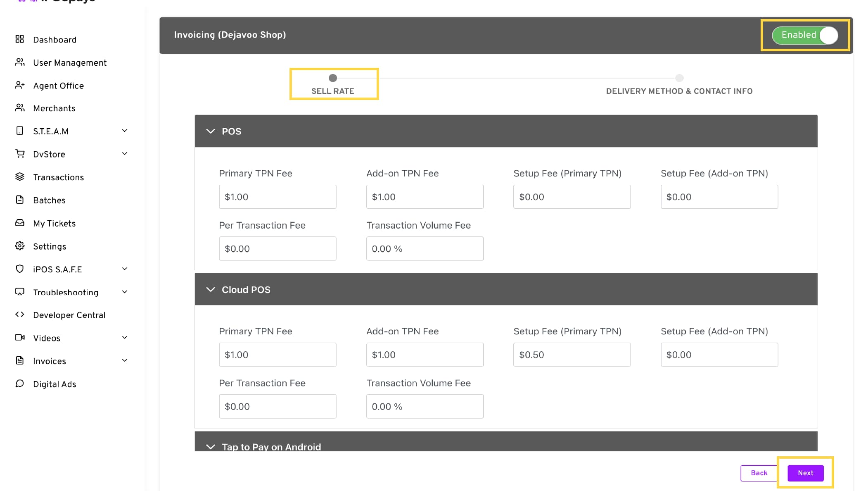Click the Dashboard grid icon

pos(19,39)
